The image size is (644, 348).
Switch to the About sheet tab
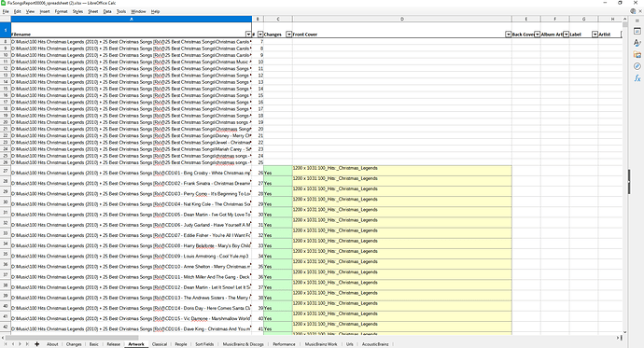pos(52,344)
